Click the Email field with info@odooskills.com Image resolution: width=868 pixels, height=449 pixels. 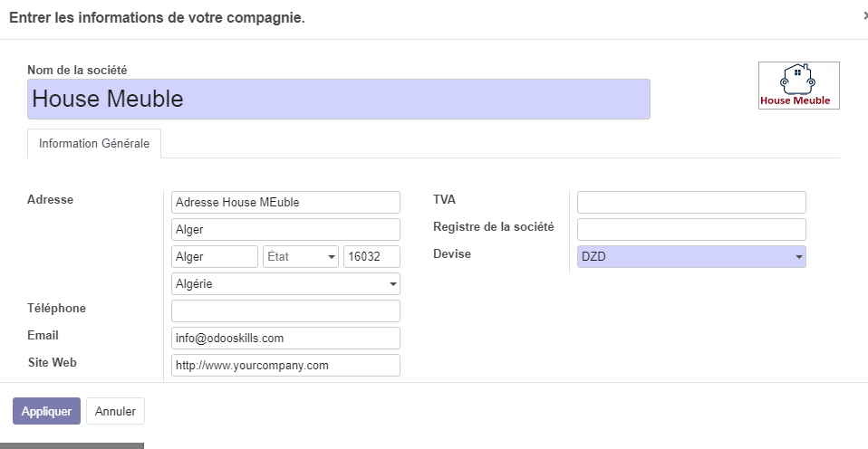click(x=285, y=339)
